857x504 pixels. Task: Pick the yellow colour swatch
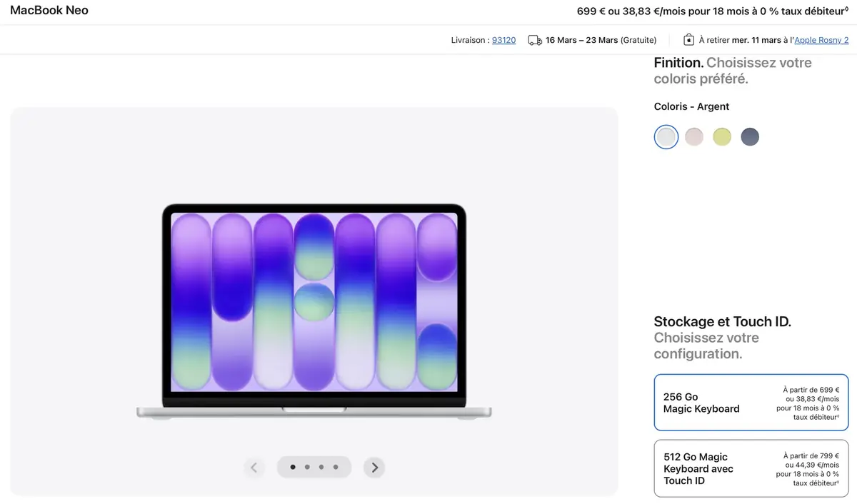click(722, 136)
